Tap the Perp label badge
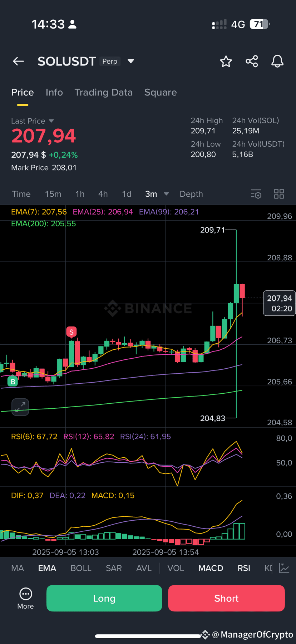Screen dimensions: 296x644 110,62
